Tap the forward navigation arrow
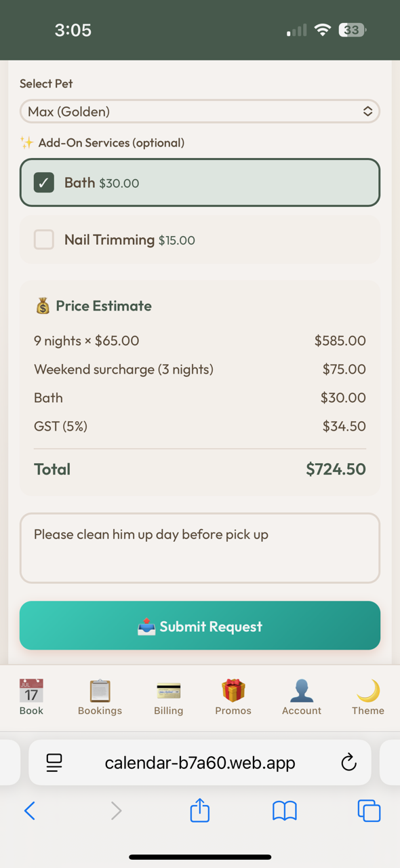The width and height of the screenshot is (400, 868). (x=115, y=810)
